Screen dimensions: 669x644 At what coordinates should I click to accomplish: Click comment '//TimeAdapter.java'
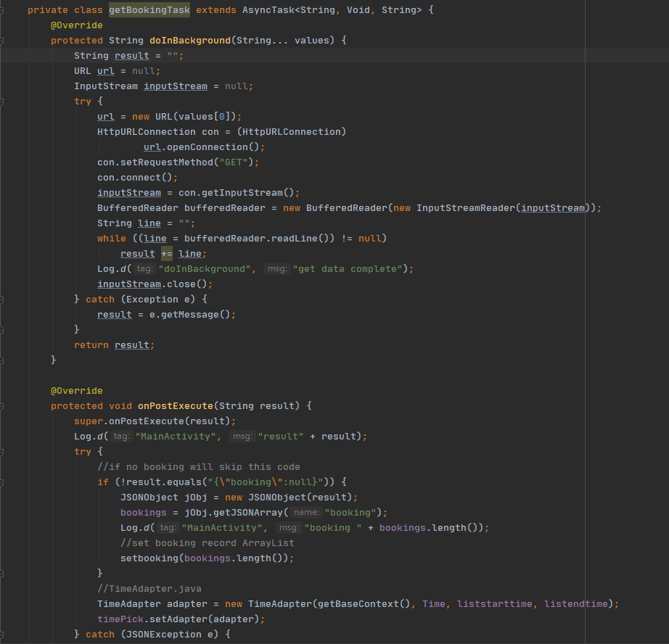[x=149, y=589]
